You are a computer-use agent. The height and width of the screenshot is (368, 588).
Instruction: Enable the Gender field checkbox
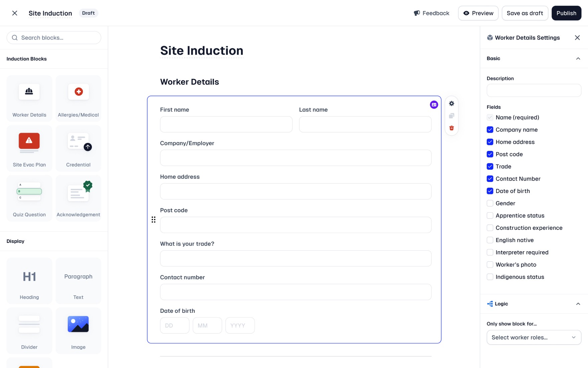click(x=490, y=203)
